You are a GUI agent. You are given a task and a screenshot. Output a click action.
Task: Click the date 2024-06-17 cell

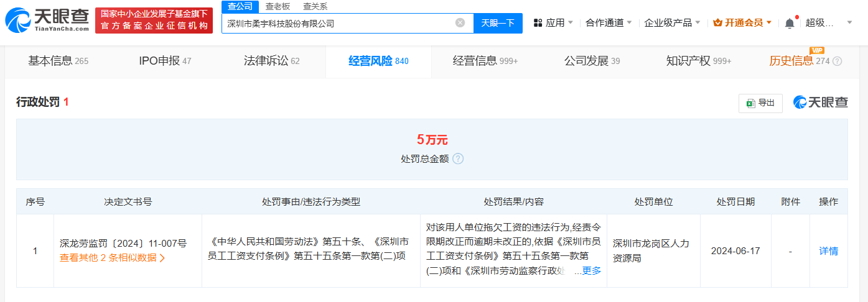pos(735,251)
